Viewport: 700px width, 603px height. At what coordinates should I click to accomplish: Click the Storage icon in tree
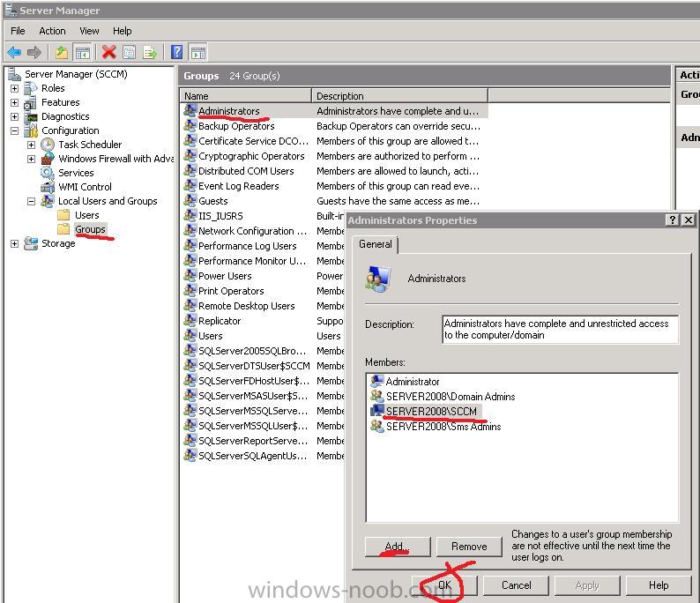tap(30, 243)
